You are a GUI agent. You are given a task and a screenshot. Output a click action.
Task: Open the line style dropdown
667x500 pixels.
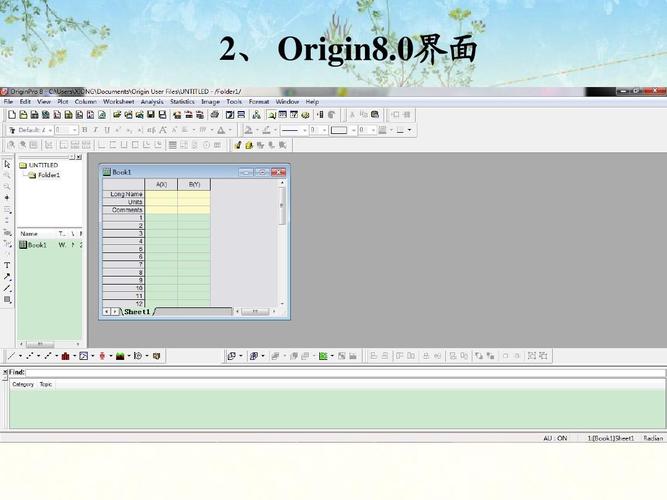point(305,130)
